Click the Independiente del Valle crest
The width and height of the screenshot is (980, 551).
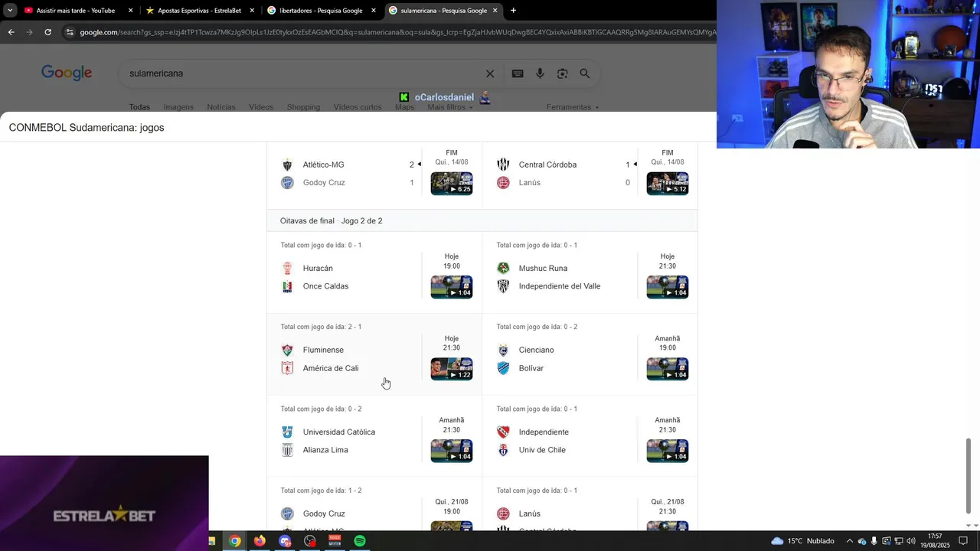click(503, 286)
